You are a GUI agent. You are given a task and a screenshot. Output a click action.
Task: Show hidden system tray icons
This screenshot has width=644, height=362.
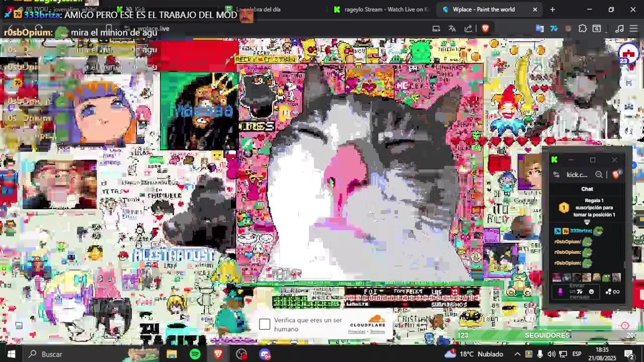pyautogui.click(x=517, y=354)
